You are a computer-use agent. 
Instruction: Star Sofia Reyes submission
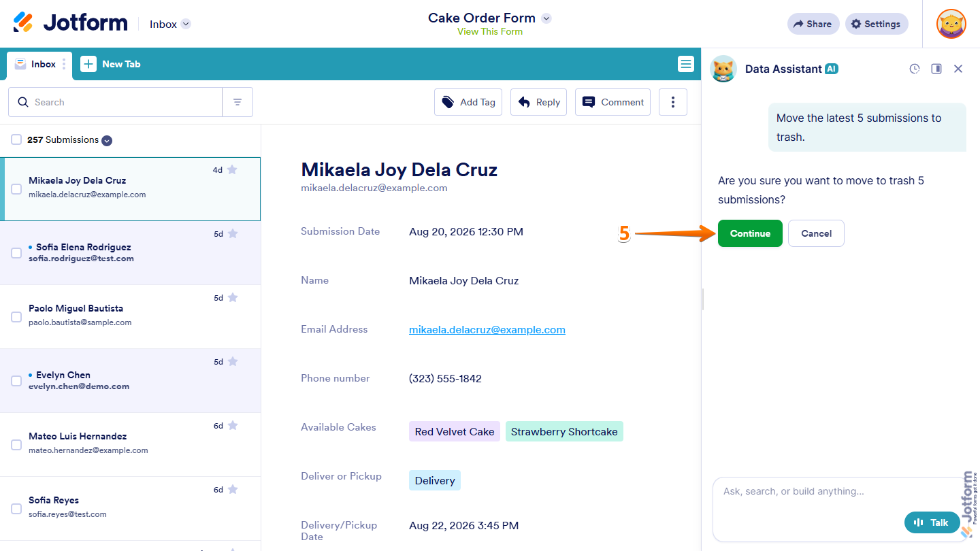pyautogui.click(x=233, y=489)
